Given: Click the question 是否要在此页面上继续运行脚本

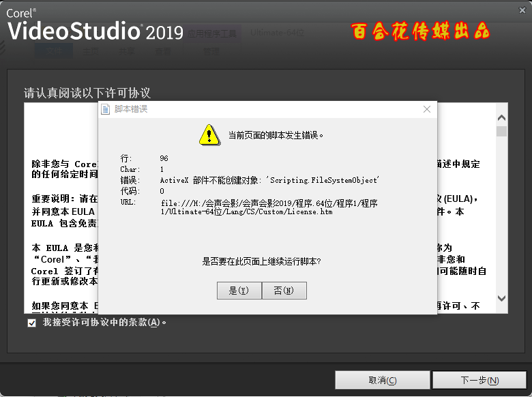Looking at the screenshot, I should click(262, 262).
